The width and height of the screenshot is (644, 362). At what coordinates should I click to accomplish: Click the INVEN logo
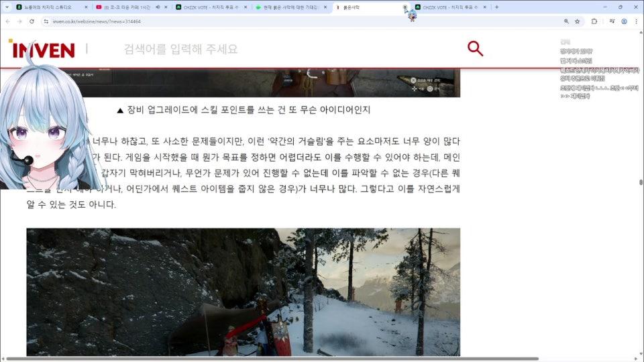[x=43, y=50]
